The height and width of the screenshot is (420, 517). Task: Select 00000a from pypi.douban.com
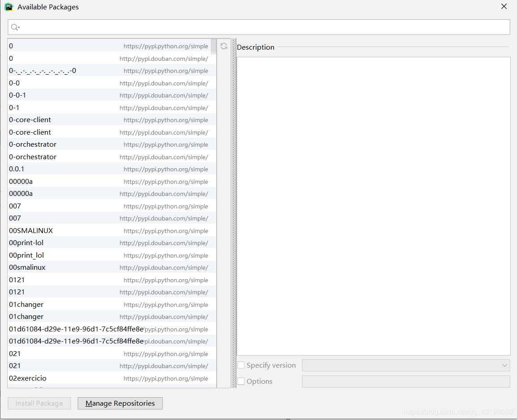click(112, 194)
